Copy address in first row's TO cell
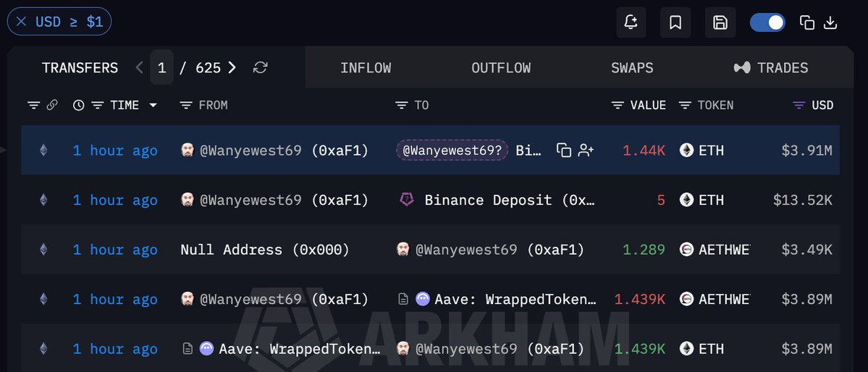868x372 pixels. click(x=563, y=150)
